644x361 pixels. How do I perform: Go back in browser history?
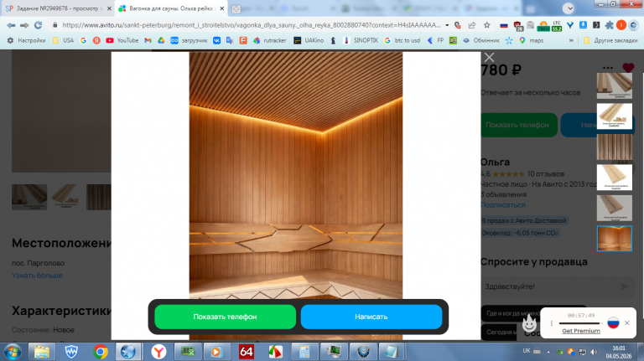point(11,25)
